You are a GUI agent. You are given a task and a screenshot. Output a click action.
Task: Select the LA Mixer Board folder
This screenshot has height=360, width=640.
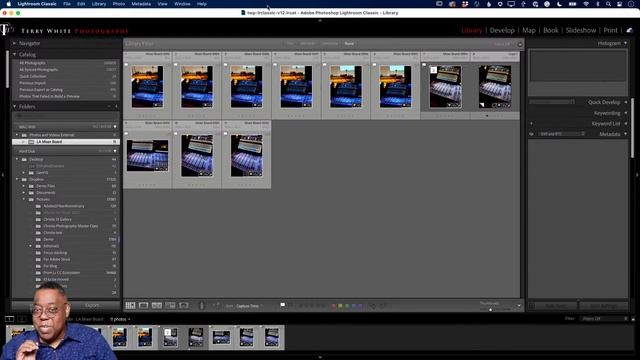coord(66,142)
